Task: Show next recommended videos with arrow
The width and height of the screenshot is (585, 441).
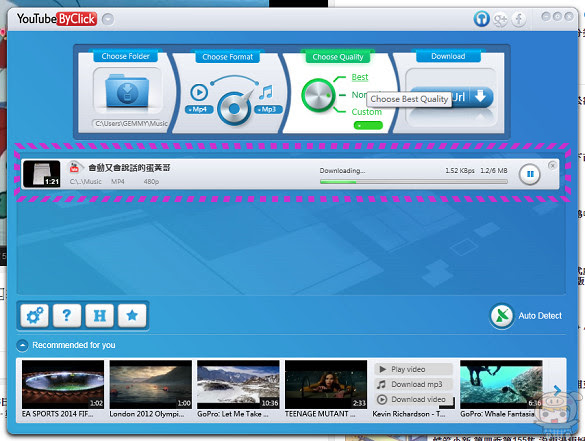Action: [557, 391]
